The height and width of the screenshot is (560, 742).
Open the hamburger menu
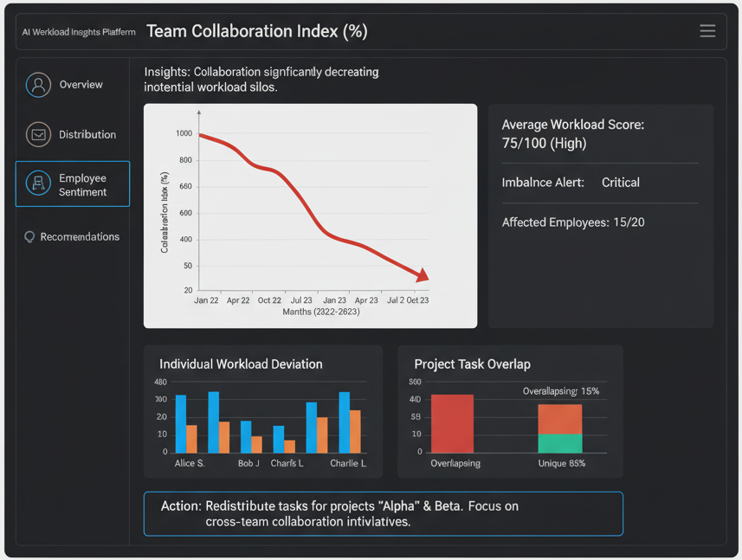[x=707, y=30]
